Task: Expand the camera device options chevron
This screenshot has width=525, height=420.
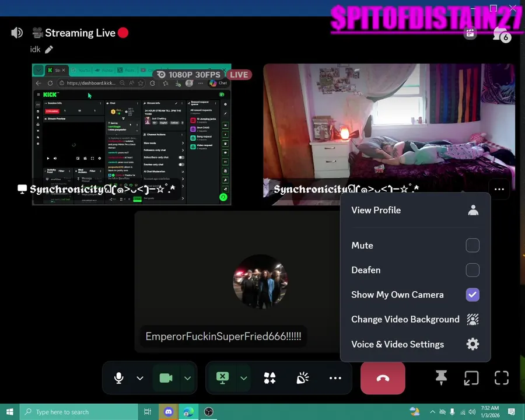Action: click(x=187, y=378)
